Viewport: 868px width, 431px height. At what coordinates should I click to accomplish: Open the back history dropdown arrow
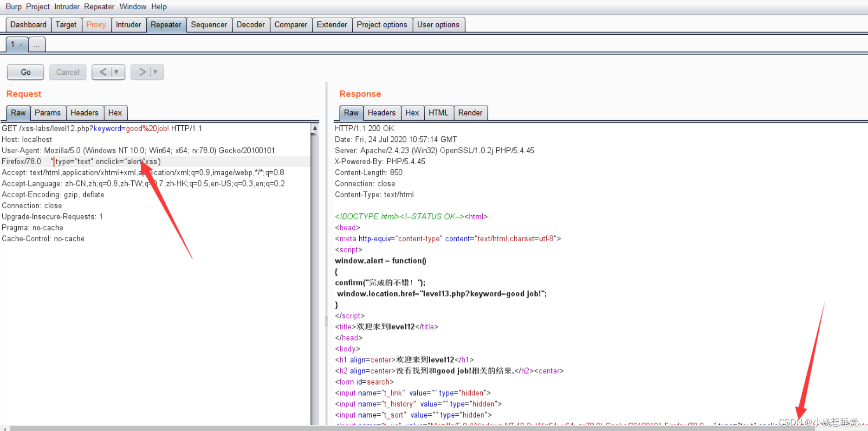[117, 72]
